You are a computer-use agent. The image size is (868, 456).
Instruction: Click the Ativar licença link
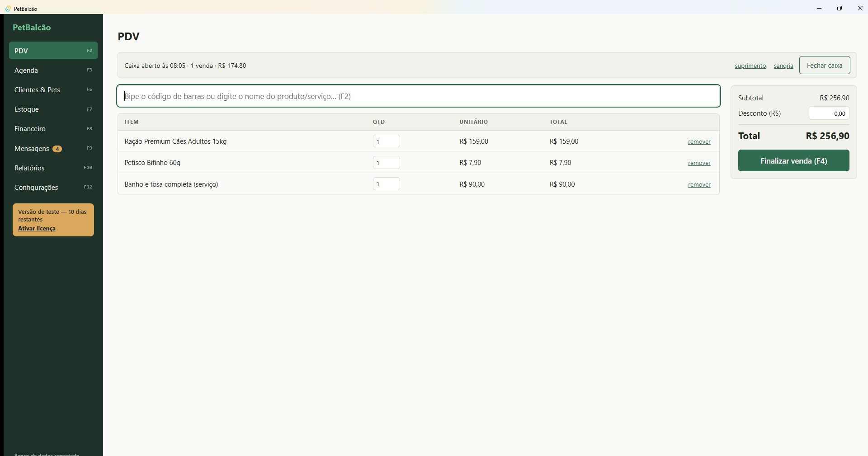(37, 228)
